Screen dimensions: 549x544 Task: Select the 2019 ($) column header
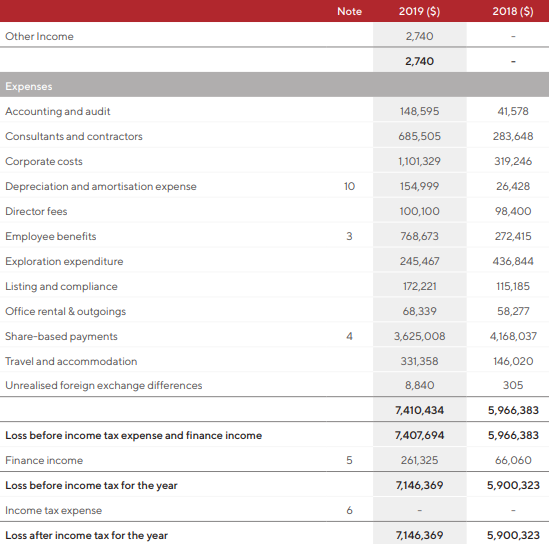tap(419, 12)
